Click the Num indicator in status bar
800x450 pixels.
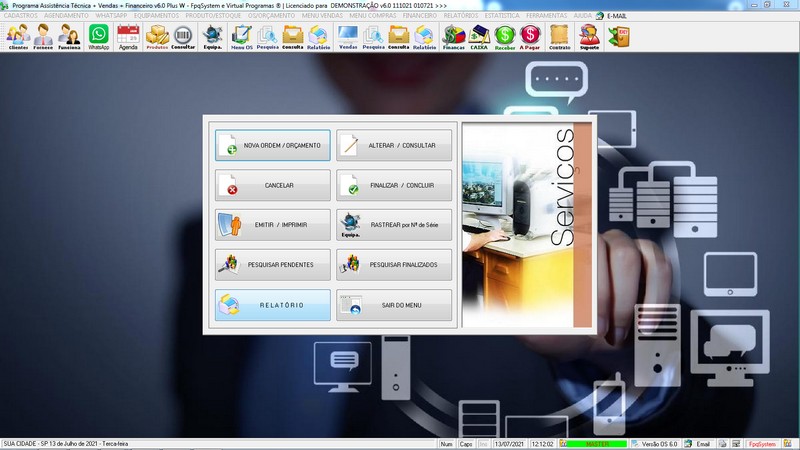pos(446,444)
